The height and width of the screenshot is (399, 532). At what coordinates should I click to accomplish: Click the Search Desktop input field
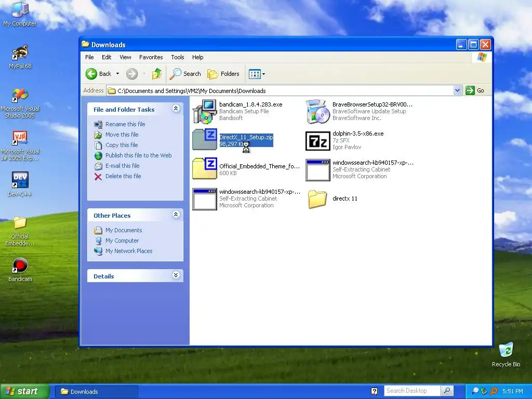coord(412,391)
